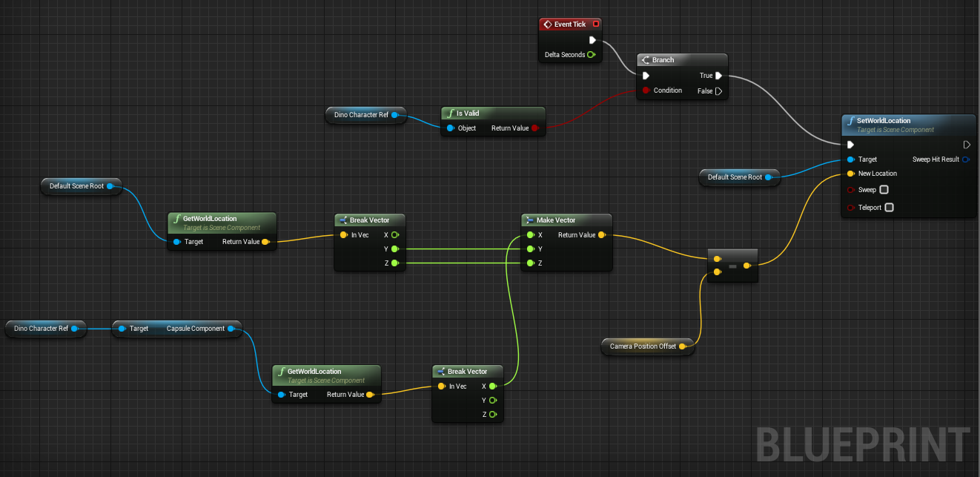
Task: Click SetWorldLocation's exec input pin
Action: [x=850, y=145]
